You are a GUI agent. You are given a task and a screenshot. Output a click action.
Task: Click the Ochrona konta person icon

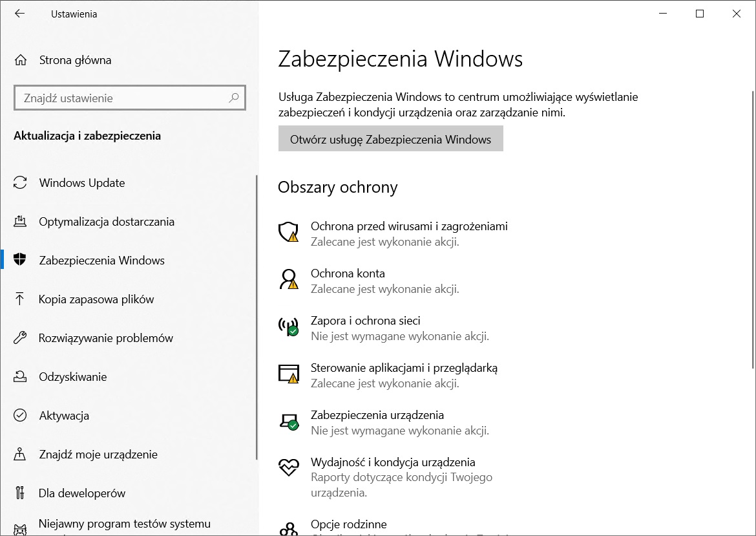tap(288, 279)
